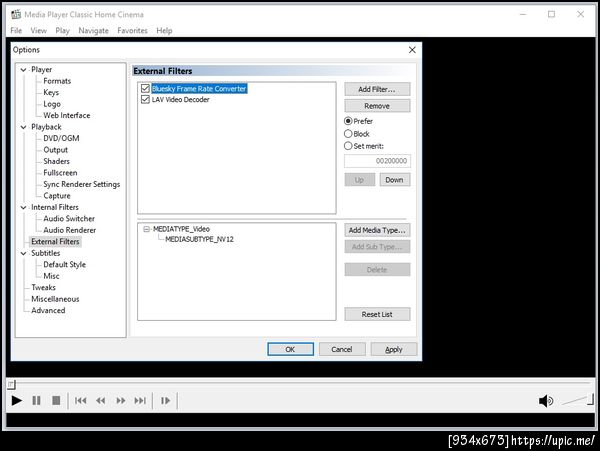Viewport: 600px width, 451px height.
Task: Click the Remove button
Action: [x=377, y=106]
